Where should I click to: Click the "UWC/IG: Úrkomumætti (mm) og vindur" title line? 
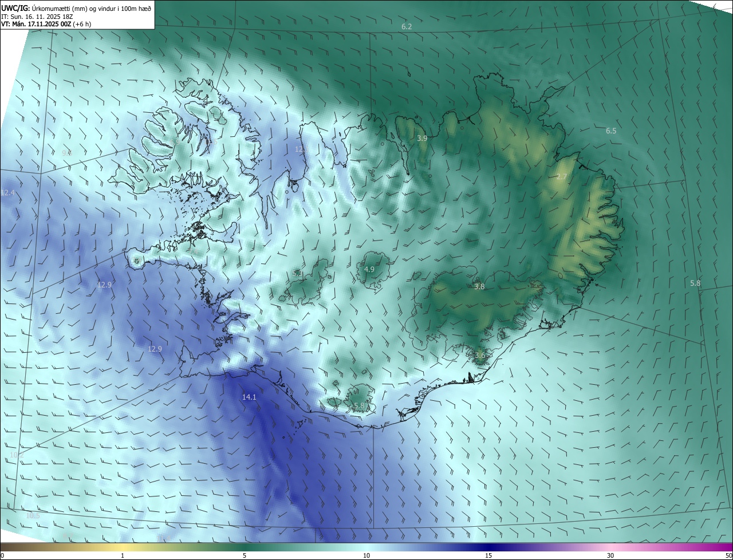[76, 8]
